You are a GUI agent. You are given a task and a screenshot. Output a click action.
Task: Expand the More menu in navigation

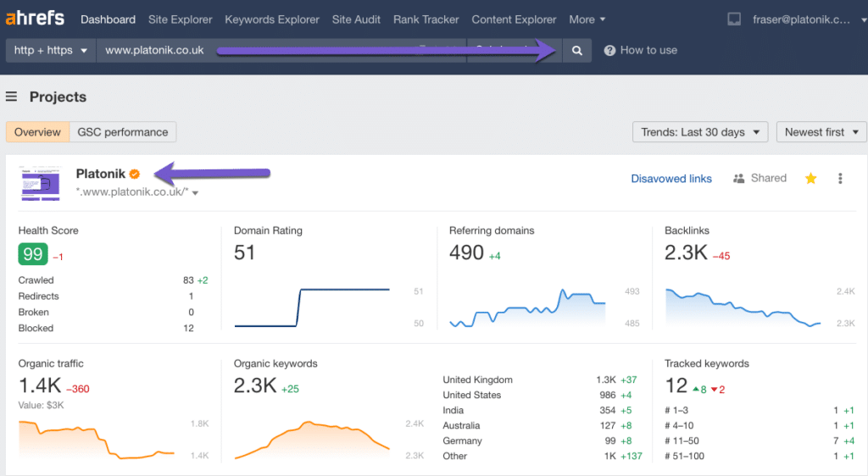pos(587,19)
